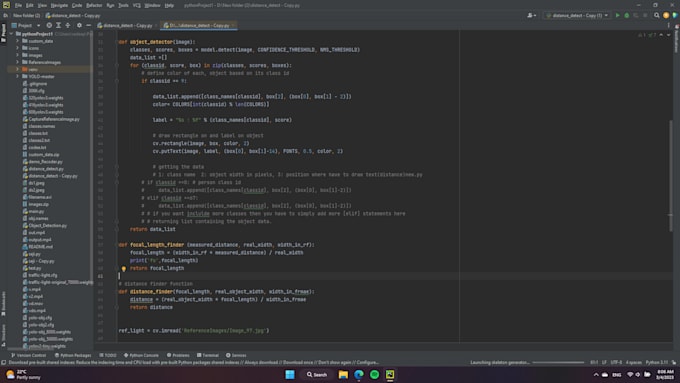
Task: Open the Bookmarks side tab
Action: click(3, 304)
